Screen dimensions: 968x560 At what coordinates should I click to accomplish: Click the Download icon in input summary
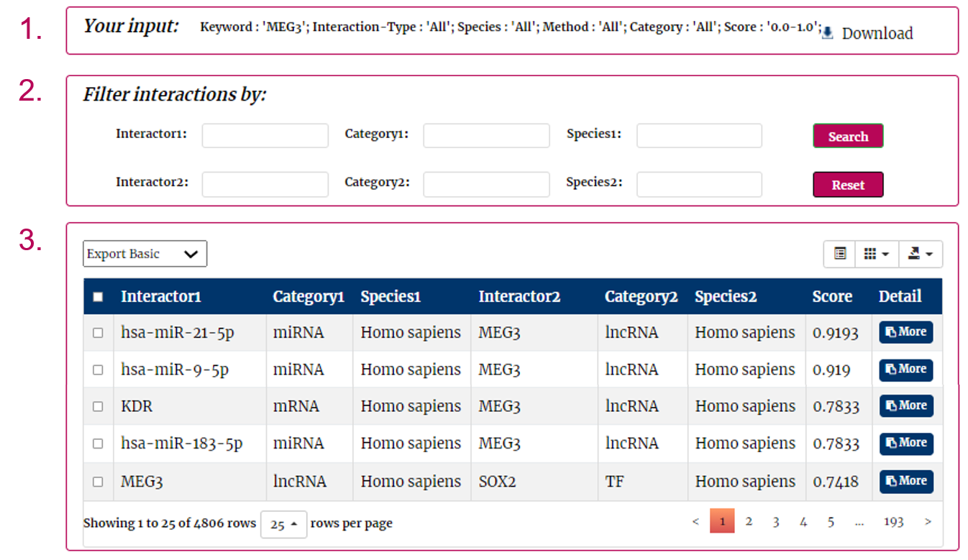click(828, 33)
